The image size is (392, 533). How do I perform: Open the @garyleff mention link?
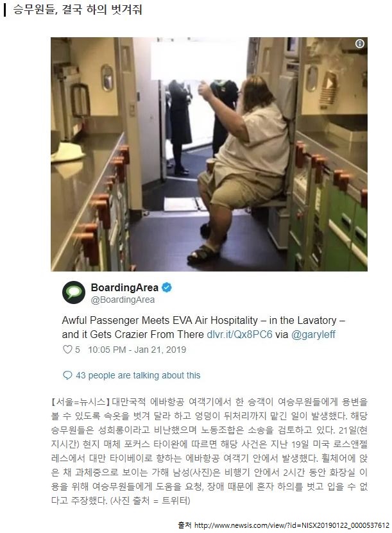(313, 334)
